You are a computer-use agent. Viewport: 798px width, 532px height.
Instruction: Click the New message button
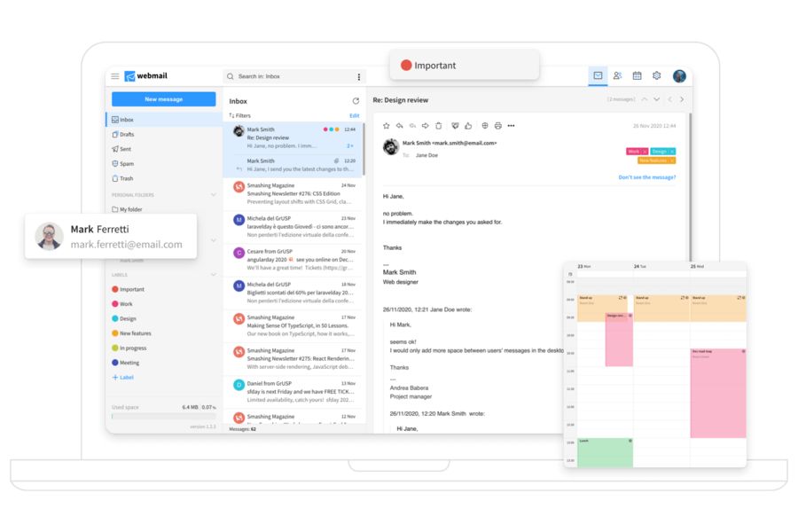tap(162, 98)
